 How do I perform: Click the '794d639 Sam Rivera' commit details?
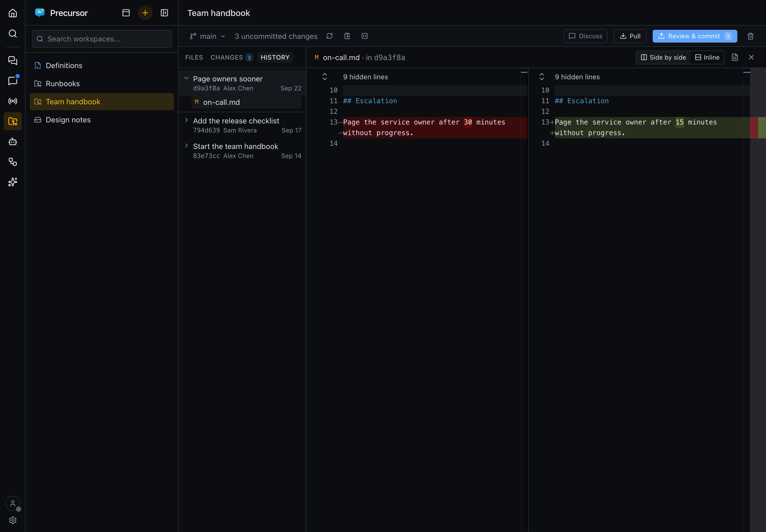click(225, 130)
